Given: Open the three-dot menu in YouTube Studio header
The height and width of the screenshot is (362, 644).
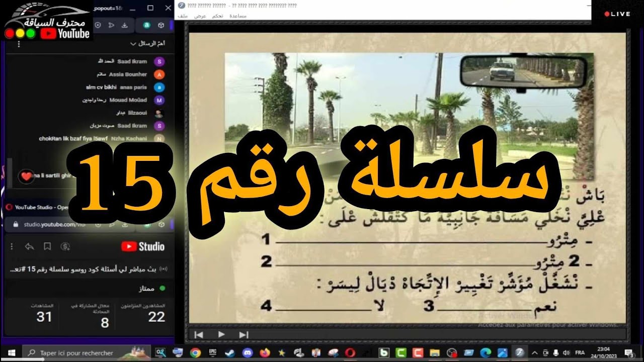Looking at the screenshot, I should 12,246.
